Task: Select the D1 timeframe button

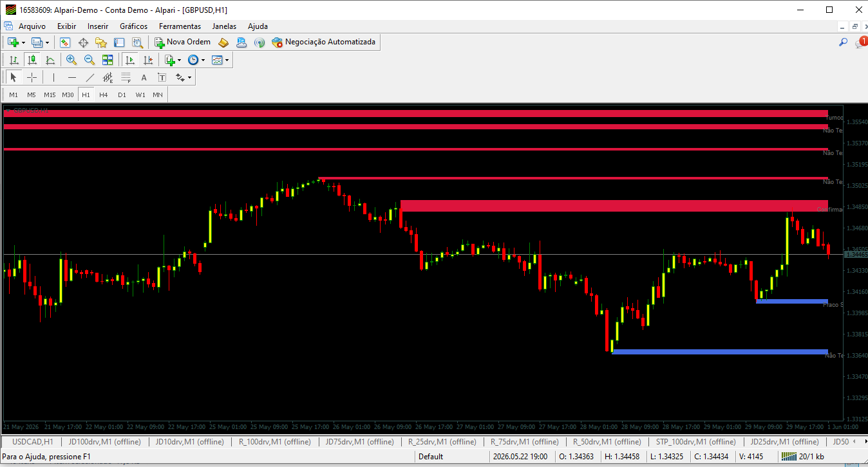Action: (122, 95)
